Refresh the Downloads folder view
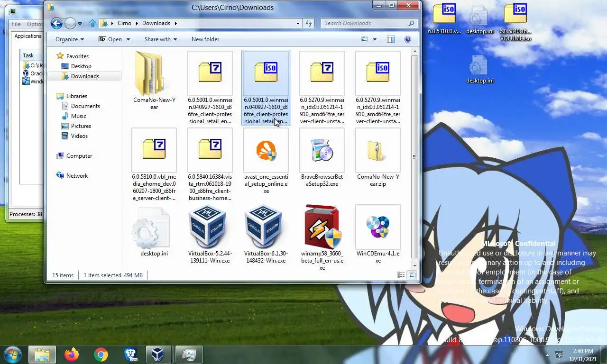This screenshot has height=364, width=607. 309,23
